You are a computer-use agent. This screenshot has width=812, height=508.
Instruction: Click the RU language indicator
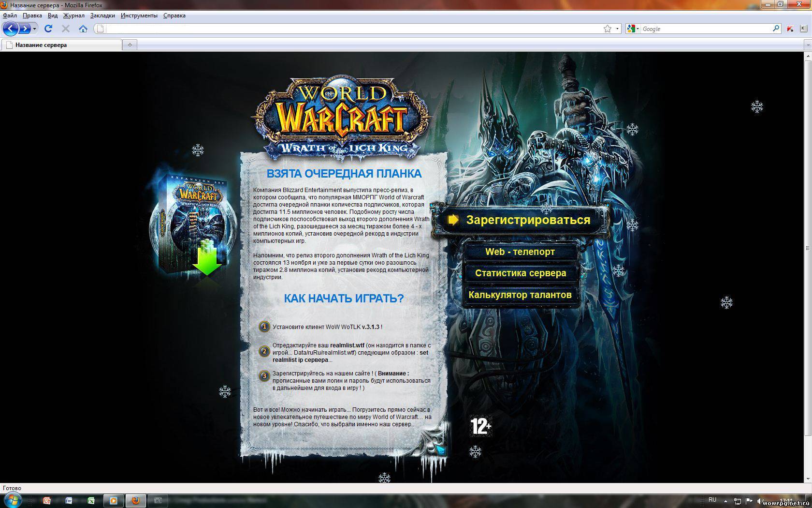pyautogui.click(x=712, y=500)
